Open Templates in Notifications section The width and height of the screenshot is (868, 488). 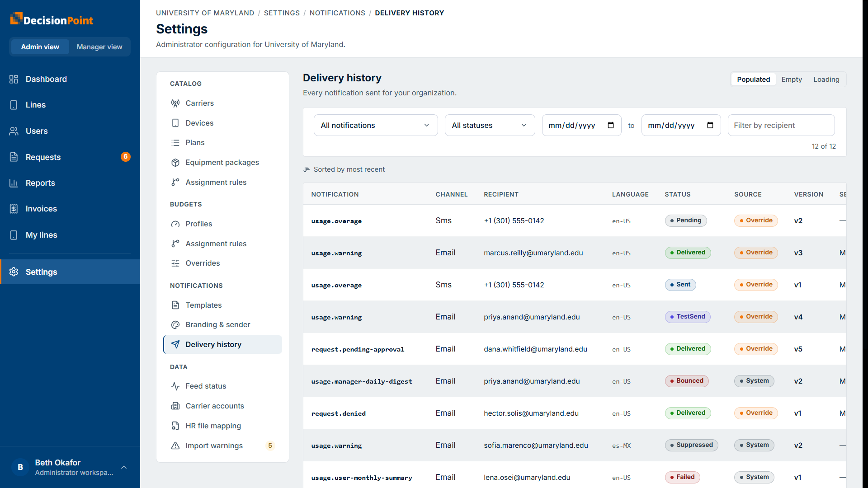(222, 305)
